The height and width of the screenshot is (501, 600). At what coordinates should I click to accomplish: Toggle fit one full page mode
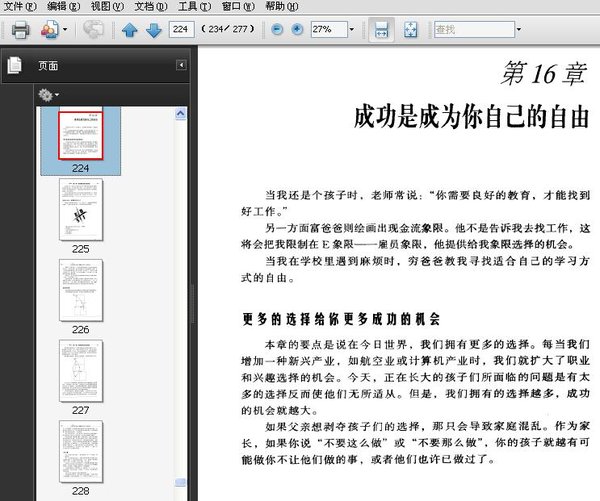coord(410,30)
